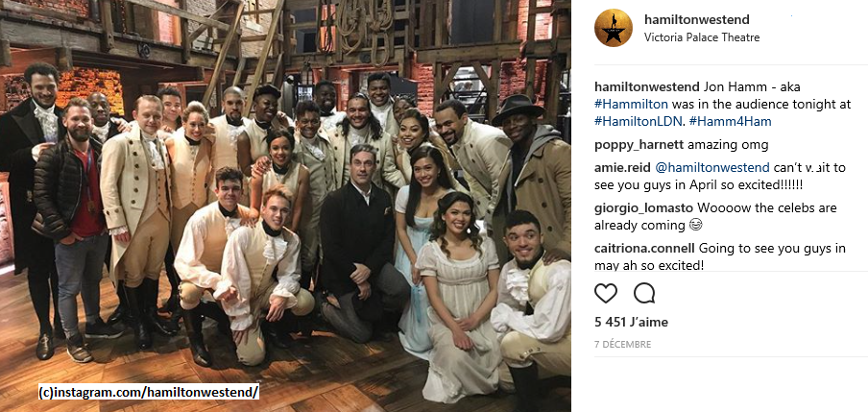Click the 'amazing omg' comment text
The height and width of the screenshot is (412, 868).
[x=721, y=145]
